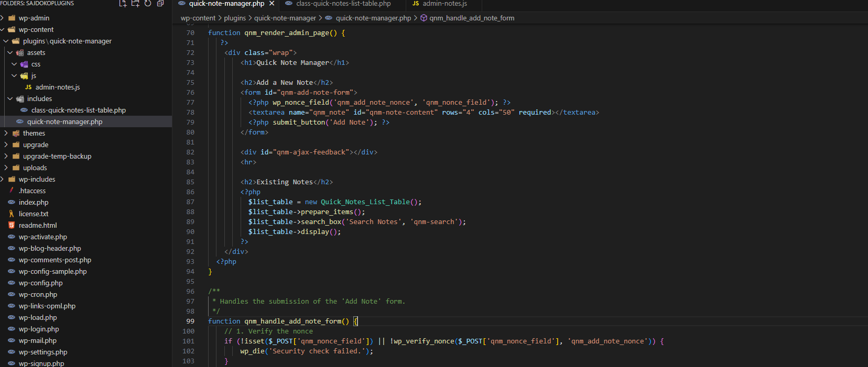Viewport: 868px width, 367px height.
Task: Click wp-content in the breadcrumb
Action: [x=198, y=18]
